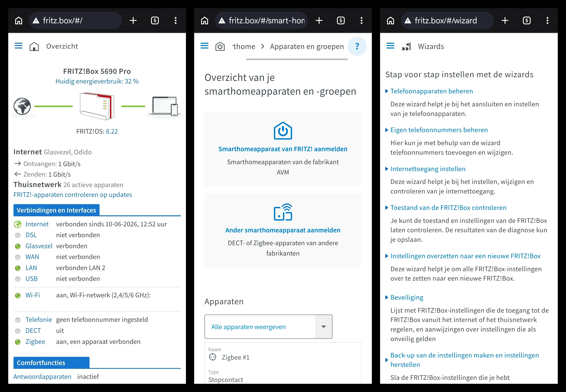The image size is (566, 392).
Task: Click the FRITZ! smarthome house icon
Action: (x=283, y=131)
